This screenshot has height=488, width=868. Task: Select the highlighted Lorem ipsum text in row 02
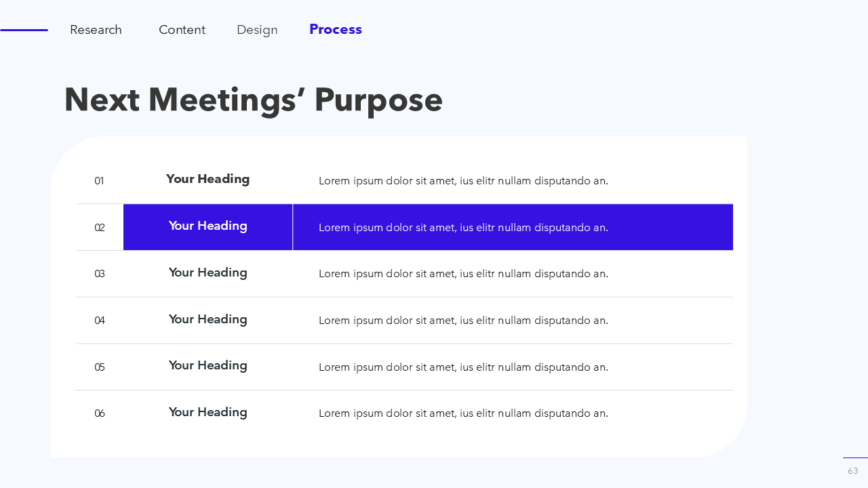[x=463, y=228]
